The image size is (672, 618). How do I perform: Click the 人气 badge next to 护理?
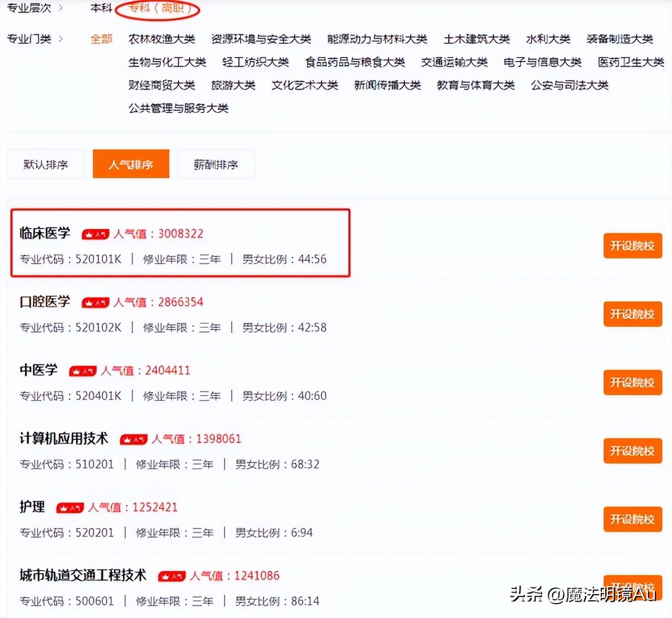pyautogui.click(x=70, y=508)
